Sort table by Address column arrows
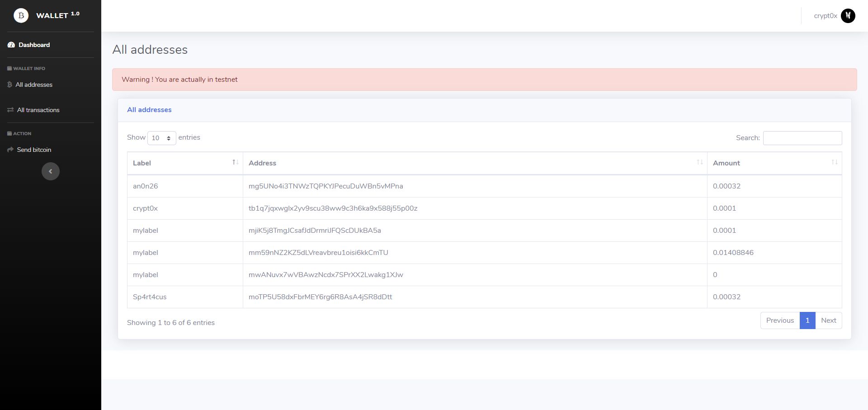 coord(700,162)
